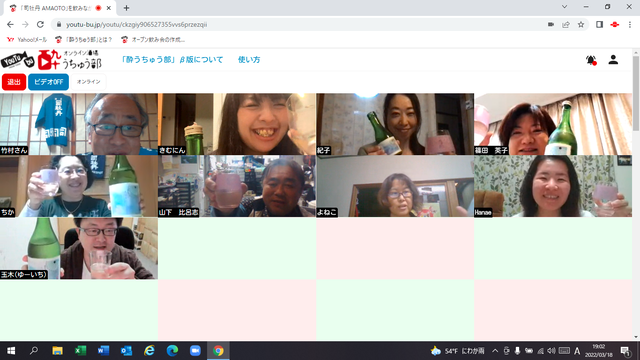The width and height of the screenshot is (640, 360).
Task: Open the user account profile icon
Action: pos(613,60)
